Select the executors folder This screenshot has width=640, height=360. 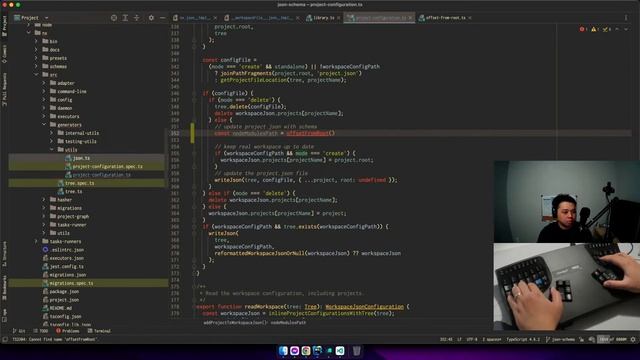[x=68, y=116]
